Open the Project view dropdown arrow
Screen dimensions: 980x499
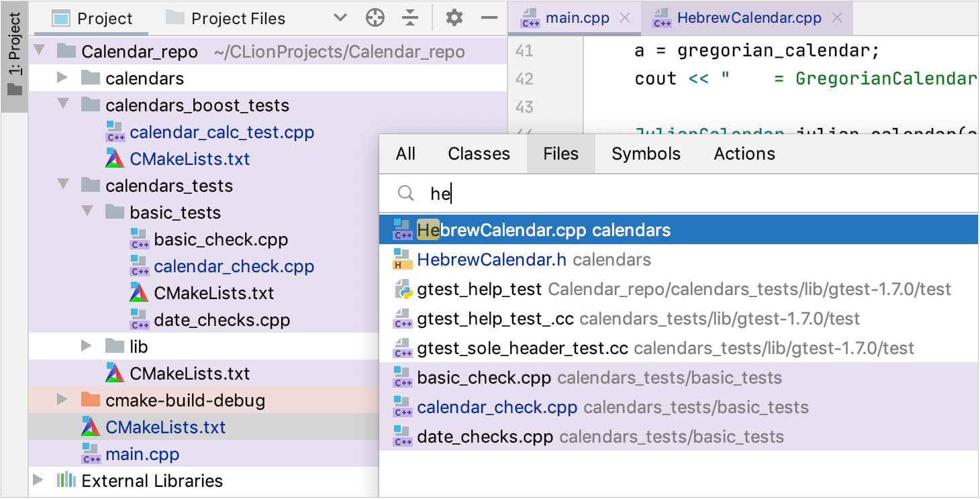[x=340, y=18]
